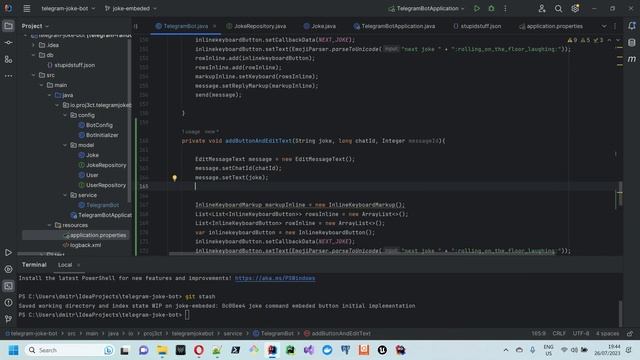The height and width of the screenshot is (360, 640).
Task: Select the Local terminal tab
Action: (64, 265)
